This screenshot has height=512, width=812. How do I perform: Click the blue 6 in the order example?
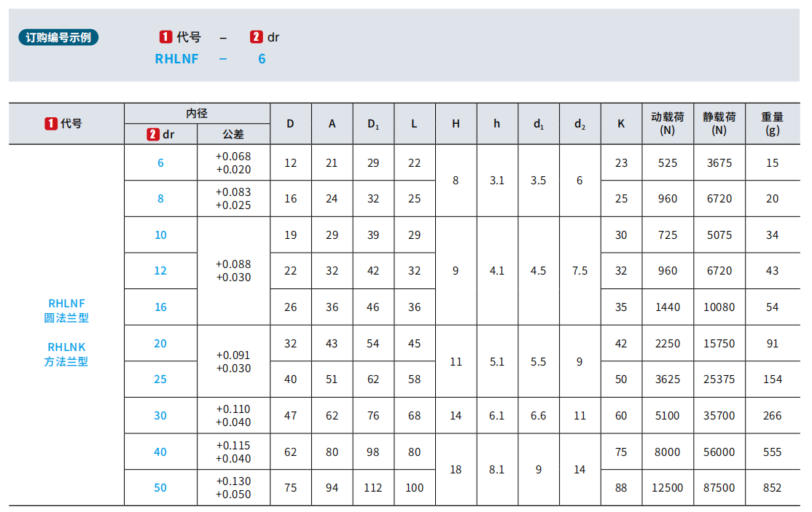click(x=262, y=59)
